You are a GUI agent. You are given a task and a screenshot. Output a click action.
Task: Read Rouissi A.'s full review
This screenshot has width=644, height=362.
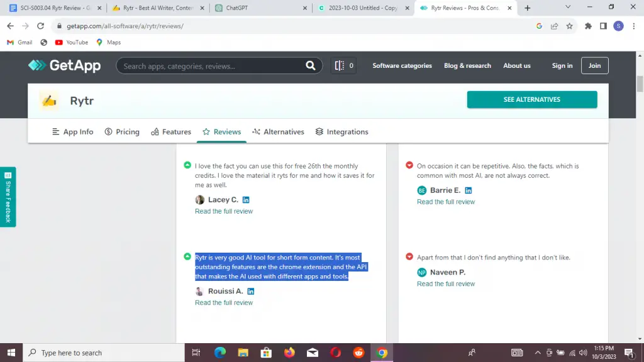(x=224, y=303)
